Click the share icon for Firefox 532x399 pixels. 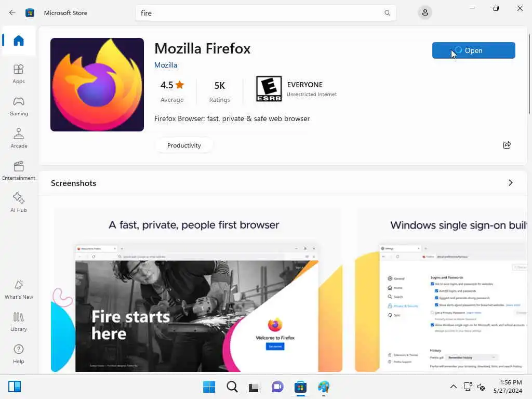click(507, 145)
